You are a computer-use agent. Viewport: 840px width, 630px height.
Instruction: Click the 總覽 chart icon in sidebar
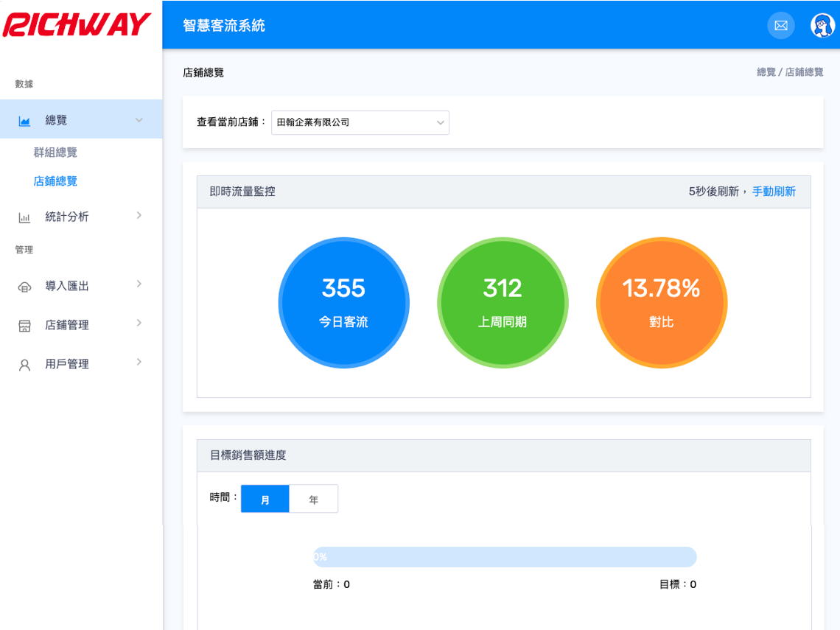[24, 120]
